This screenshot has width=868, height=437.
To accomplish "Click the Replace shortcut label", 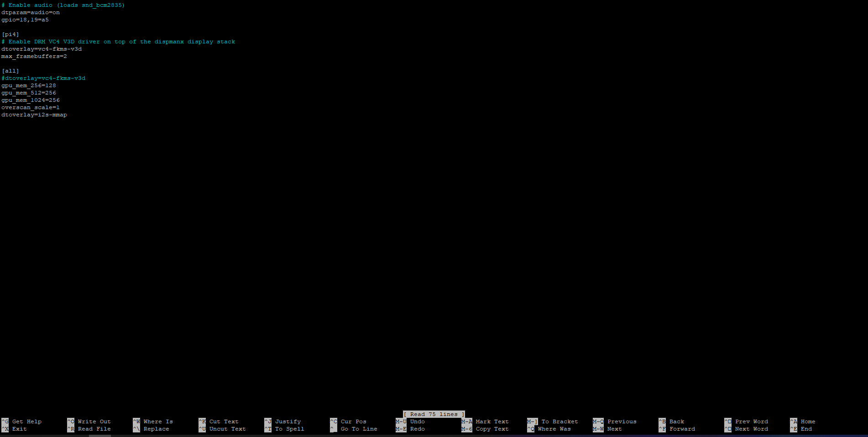I will coord(156,429).
